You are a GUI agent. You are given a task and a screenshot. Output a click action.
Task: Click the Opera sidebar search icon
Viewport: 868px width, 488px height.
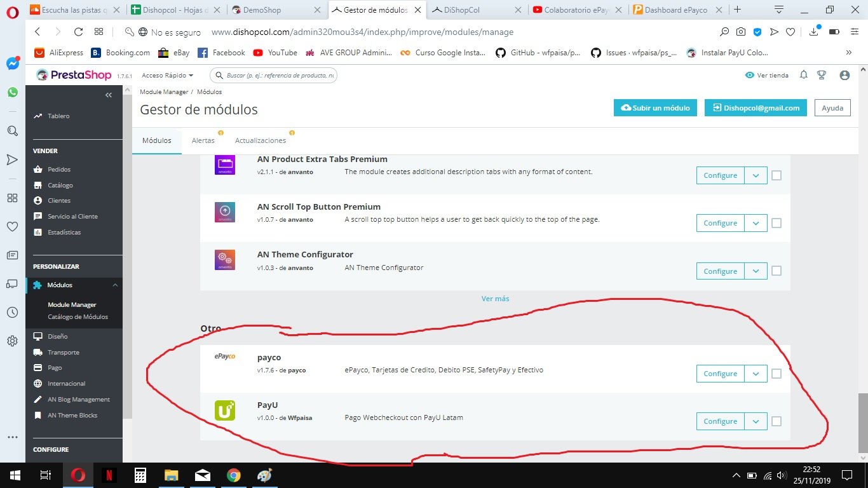[x=12, y=131]
